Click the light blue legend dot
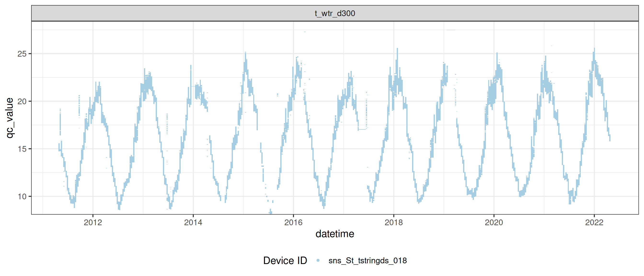Screen dimensions: 644x276 [318, 260]
